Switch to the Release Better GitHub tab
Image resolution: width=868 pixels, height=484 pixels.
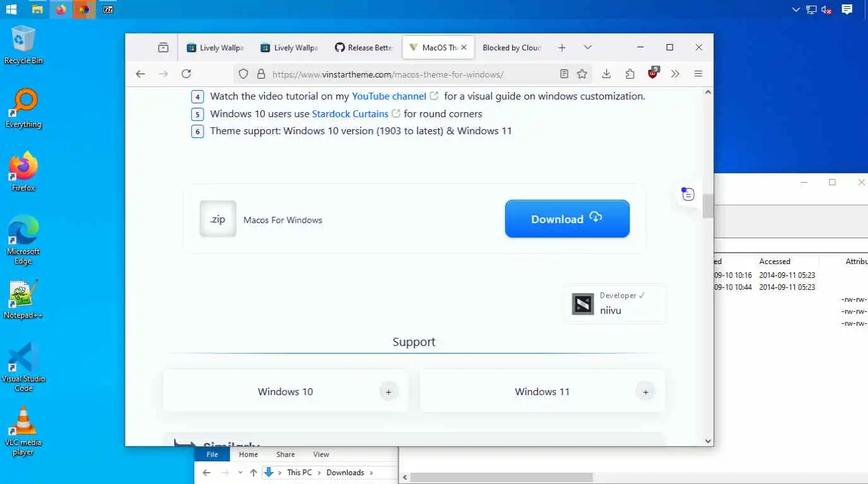coord(363,47)
